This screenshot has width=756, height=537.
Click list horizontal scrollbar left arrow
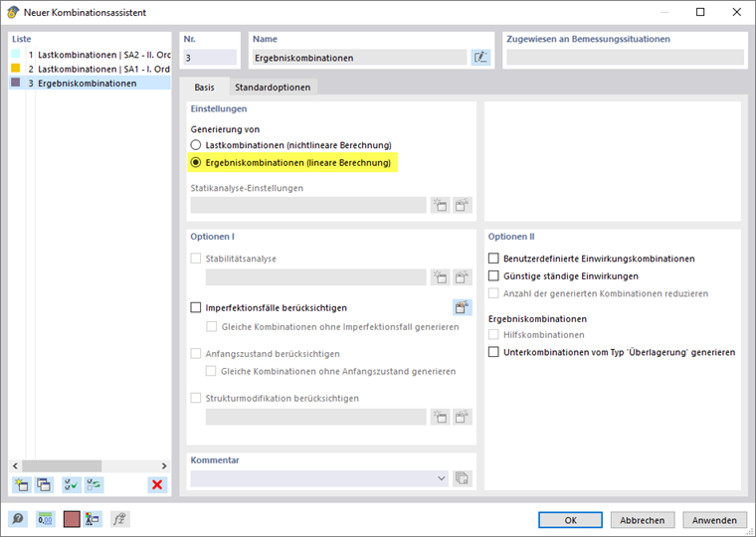click(x=15, y=465)
